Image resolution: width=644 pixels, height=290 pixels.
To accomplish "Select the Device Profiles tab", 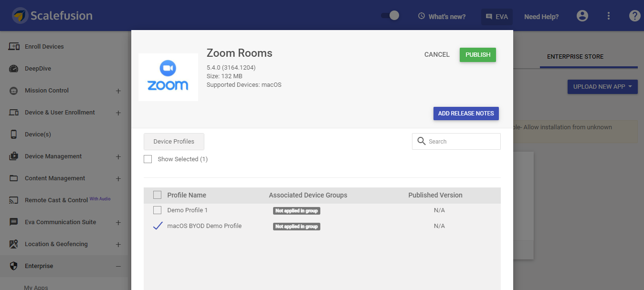I will (174, 142).
